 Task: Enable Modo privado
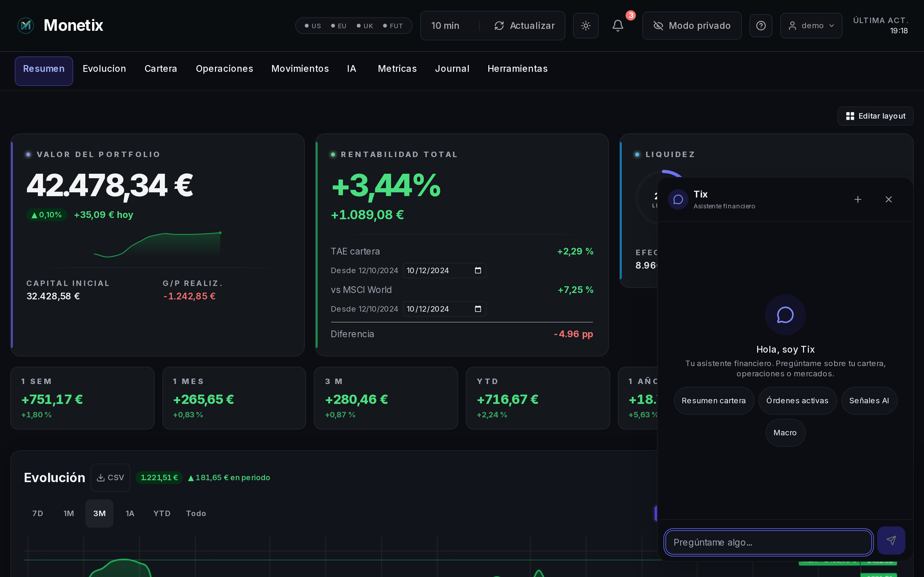tap(691, 26)
